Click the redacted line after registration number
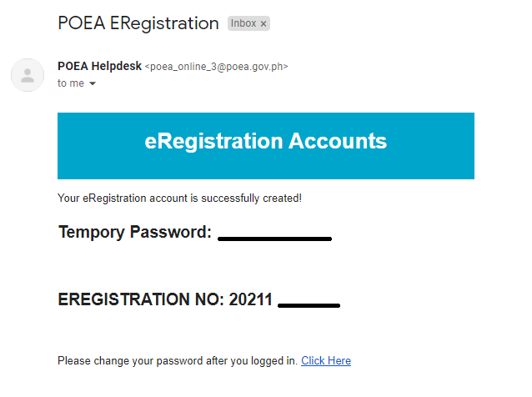 (309, 305)
